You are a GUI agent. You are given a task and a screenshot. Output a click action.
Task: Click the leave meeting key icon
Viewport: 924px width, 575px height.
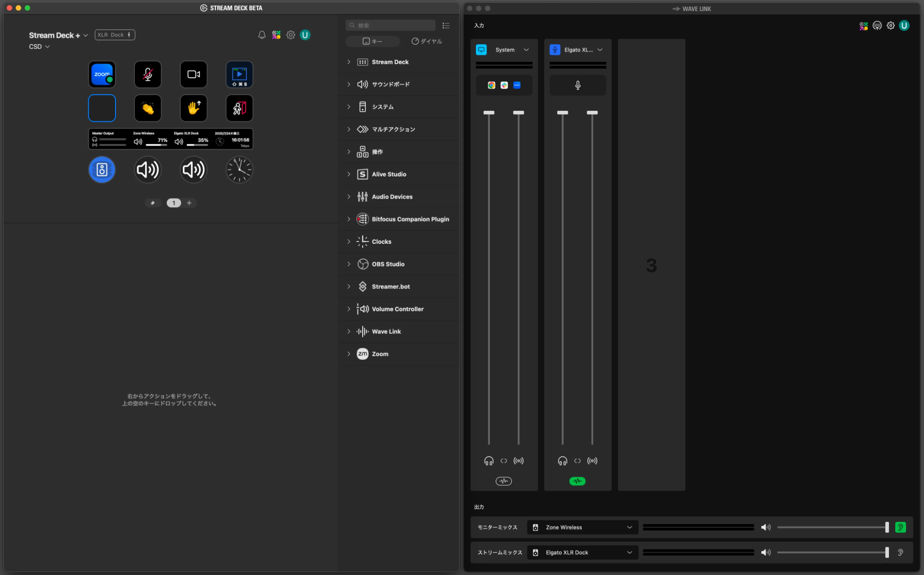239,108
